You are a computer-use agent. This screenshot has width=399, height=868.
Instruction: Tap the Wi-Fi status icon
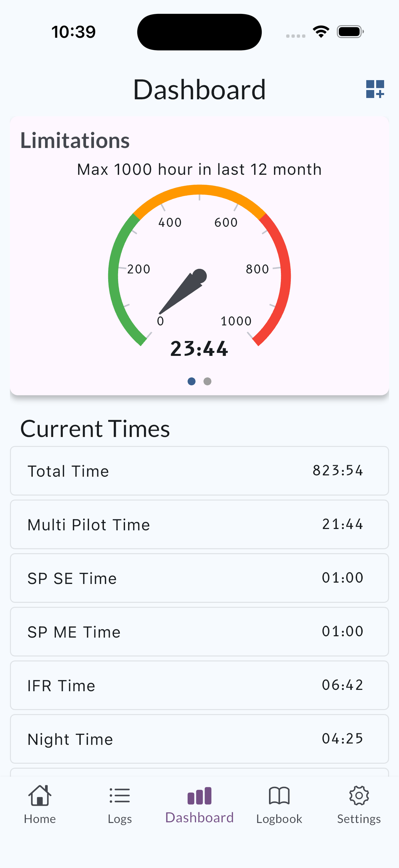coord(321,32)
